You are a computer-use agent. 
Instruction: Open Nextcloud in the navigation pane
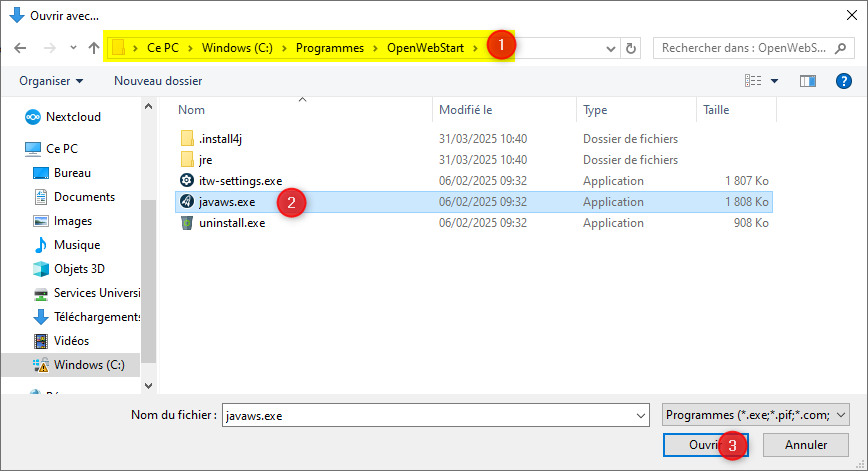pyautogui.click(x=72, y=117)
